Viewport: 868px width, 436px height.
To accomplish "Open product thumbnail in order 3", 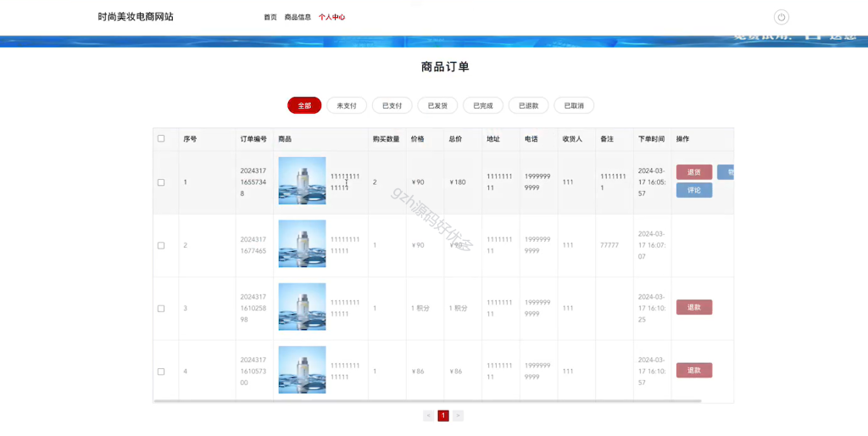I will coord(303,307).
